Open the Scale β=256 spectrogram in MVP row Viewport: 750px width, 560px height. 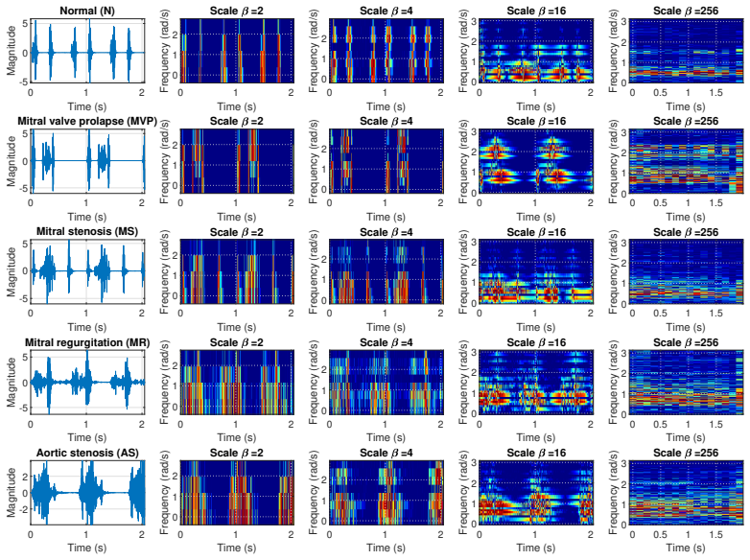click(687, 162)
